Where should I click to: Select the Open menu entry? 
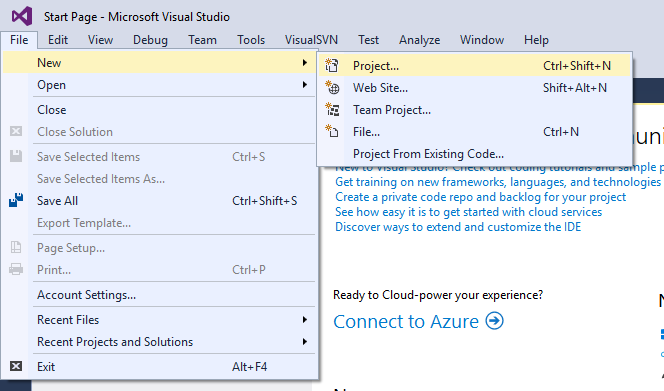coord(160,85)
